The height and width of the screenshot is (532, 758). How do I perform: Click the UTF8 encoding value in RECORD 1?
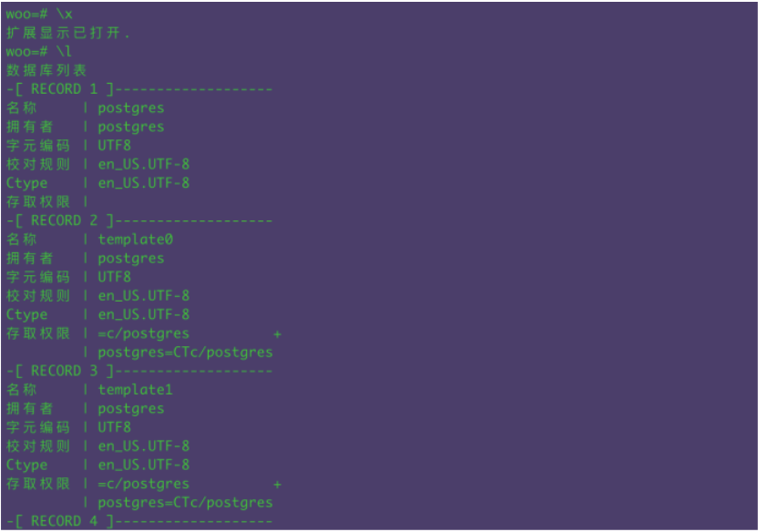[x=115, y=146]
